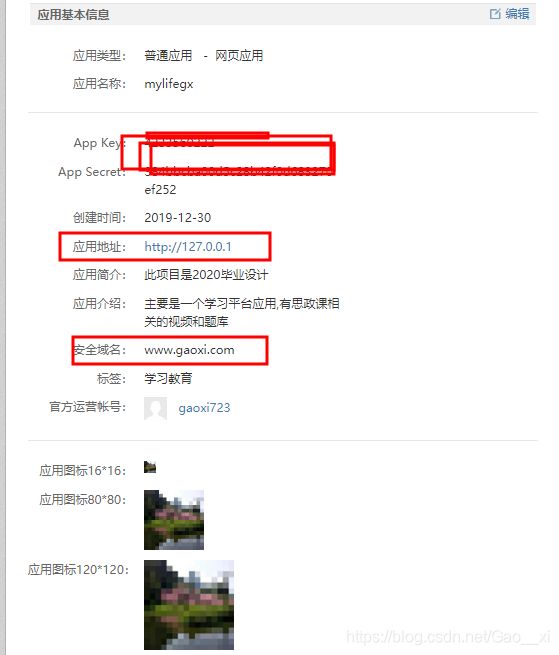
Task: Click the 学习教育 tag value
Action: click(168, 378)
